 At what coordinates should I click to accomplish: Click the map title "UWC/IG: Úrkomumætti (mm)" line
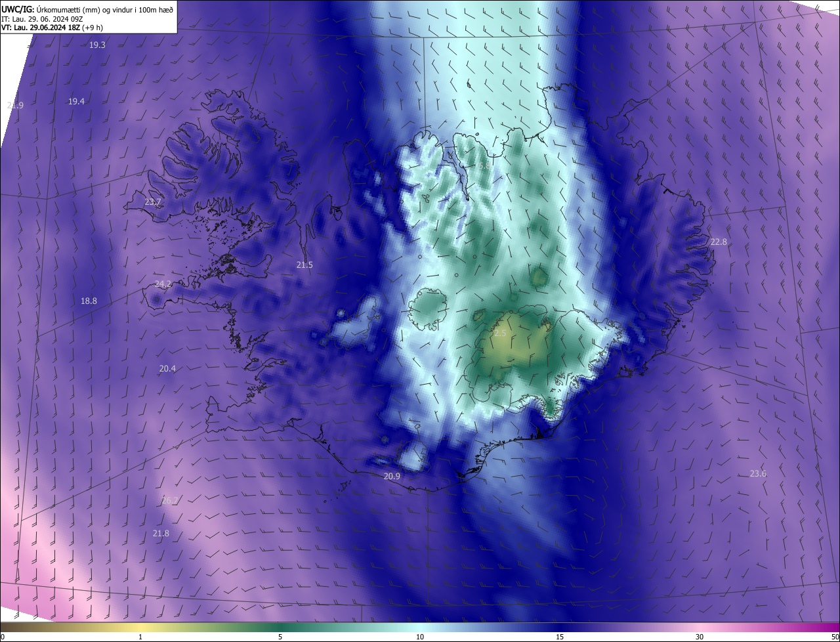87,9
